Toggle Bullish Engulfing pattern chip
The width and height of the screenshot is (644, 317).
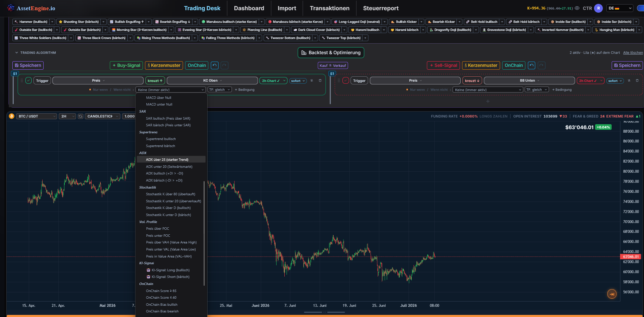click(x=127, y=22)
